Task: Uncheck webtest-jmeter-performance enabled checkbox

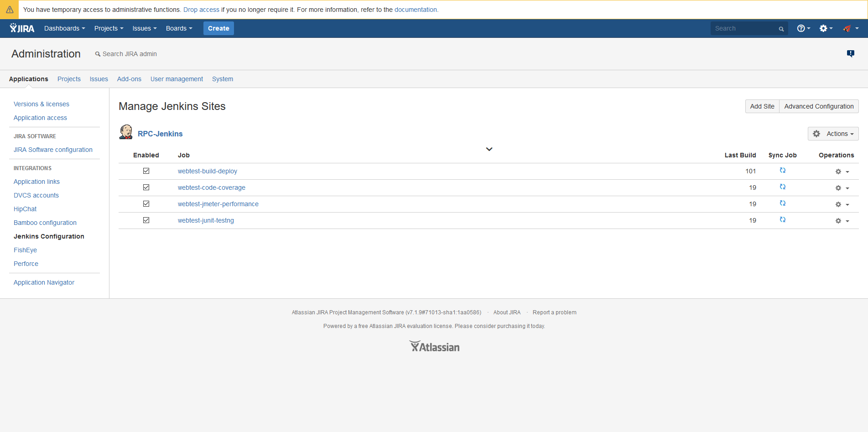Action: tap(146, 203)
